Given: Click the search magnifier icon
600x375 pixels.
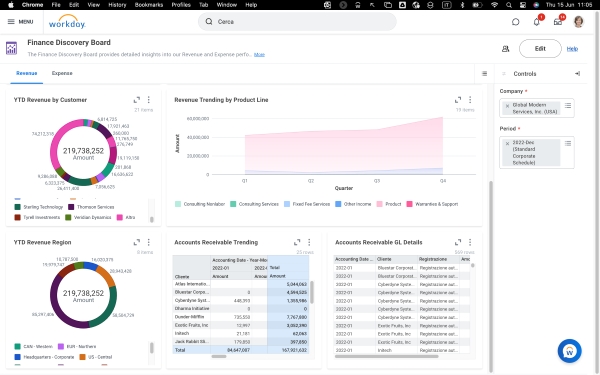Looking at the screenshot, I should click(x=209, y=22).
